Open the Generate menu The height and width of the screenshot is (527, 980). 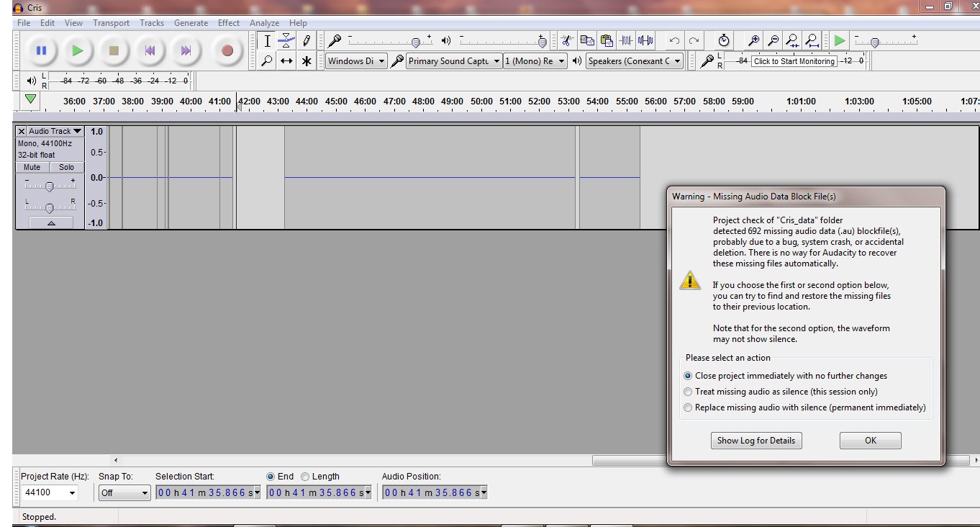point(191,23)
